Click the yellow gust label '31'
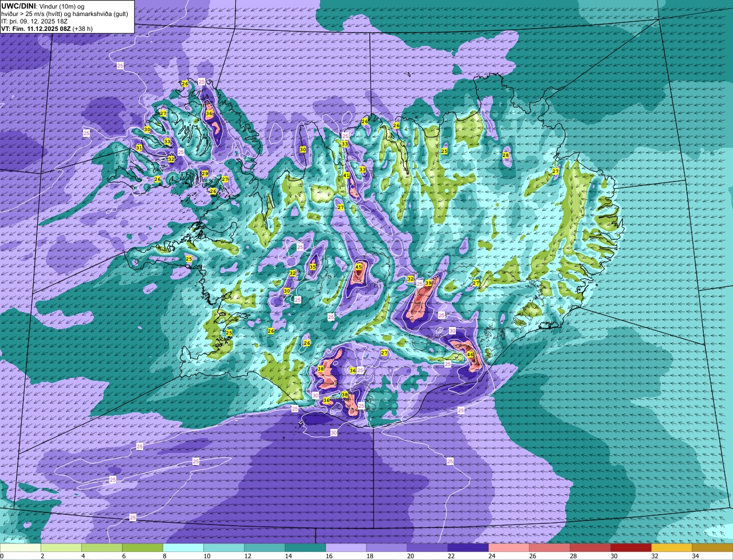The image size is (733, 560). tap(139, 148)
